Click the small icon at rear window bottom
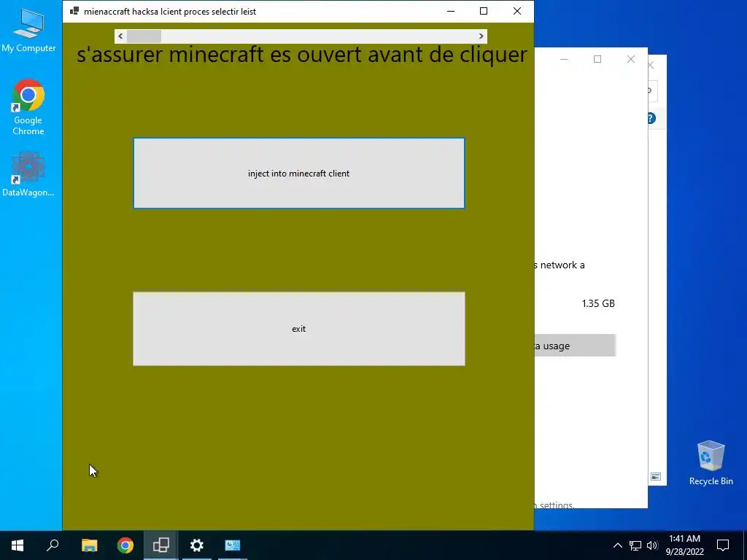 pyautogui.click(x=656, y=476)
